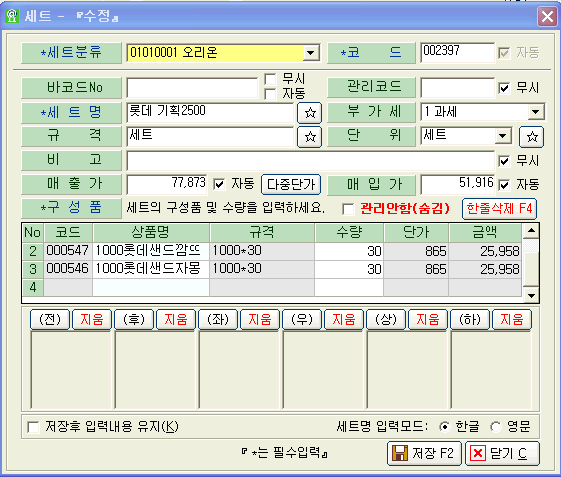Click the app icon in the title bar

coord(12,16)
